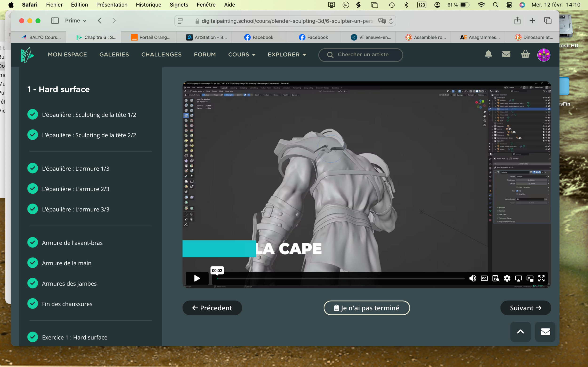Expand the EXPLORER dropdown menu
This screenshot has height=367, width=588.
coord(287,54)
